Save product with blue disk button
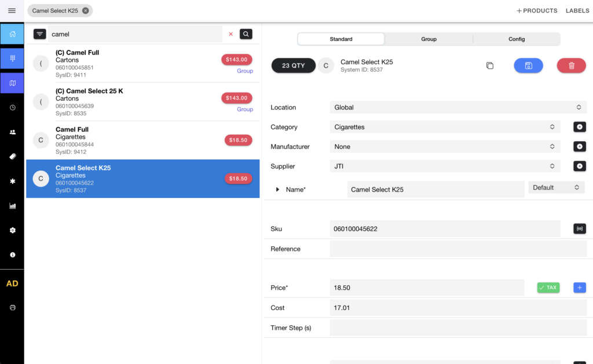The width and height of the screenshot is (593, 364). click(528, 66)
